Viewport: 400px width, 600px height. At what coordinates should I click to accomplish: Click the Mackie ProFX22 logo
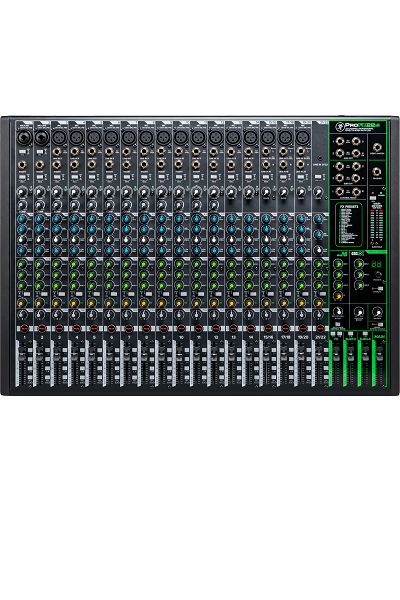pos(359,126)
